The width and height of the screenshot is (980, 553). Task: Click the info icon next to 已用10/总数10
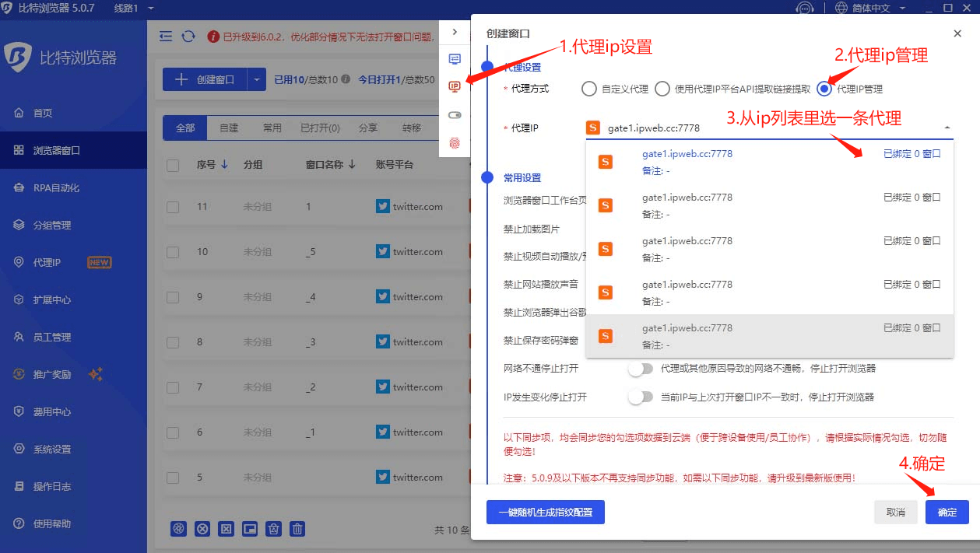tap(345, 79)
